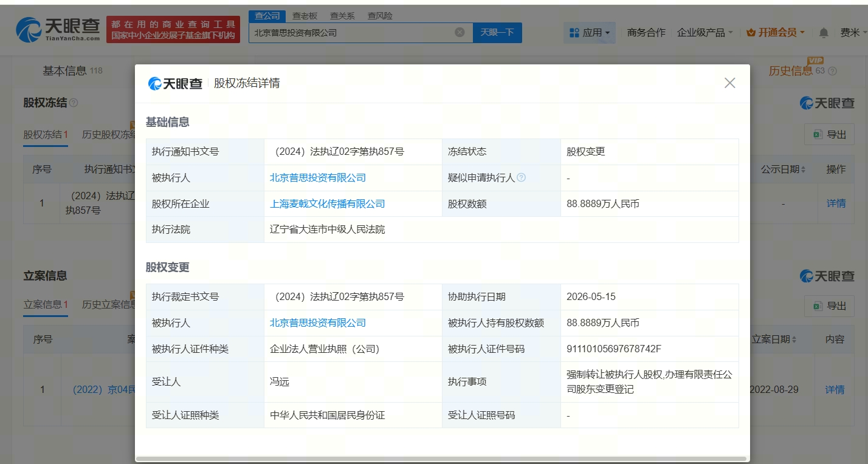868x464 pixels.
Task: Export the 立案信息 table with 导出
Action: (829, 305)
